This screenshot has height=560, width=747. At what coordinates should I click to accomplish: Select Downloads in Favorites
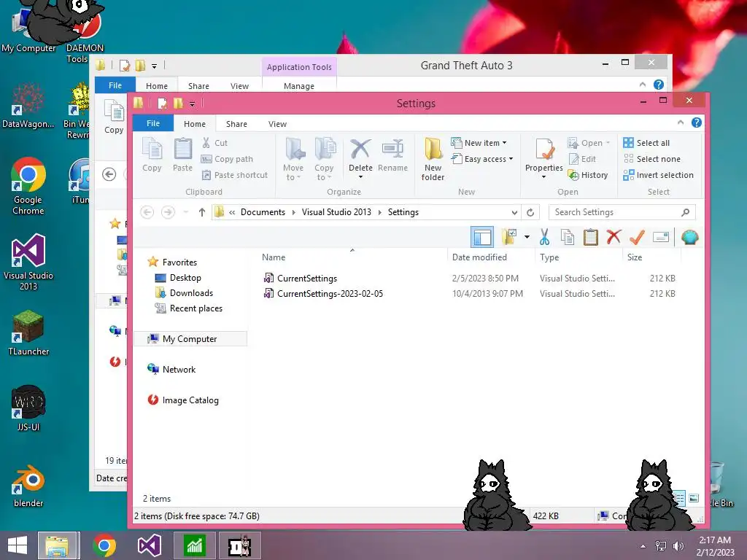click(192, 293)
